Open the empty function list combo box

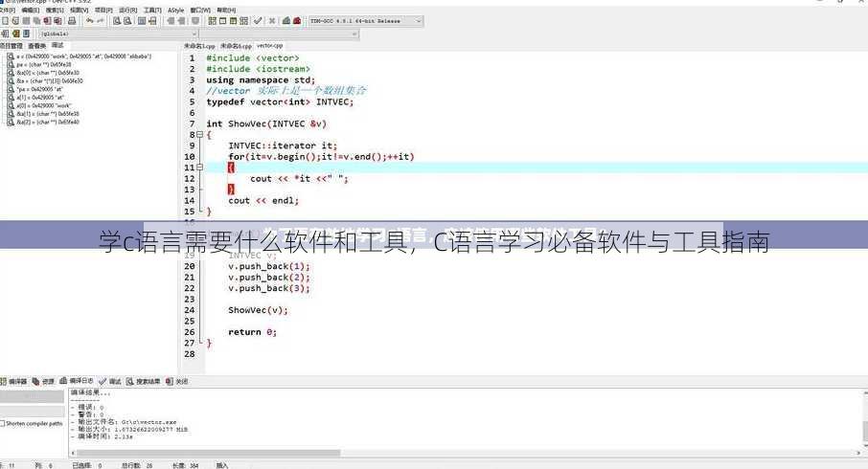[x=279, y=33]
